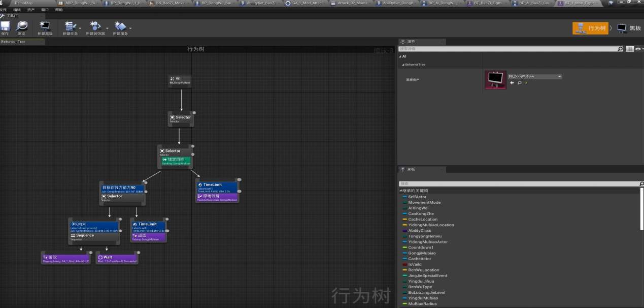This screenshot has height=308, width=644.
Task: Switch to Behavior Tree (行为树) mode
Action: click(x=590, y=28)
